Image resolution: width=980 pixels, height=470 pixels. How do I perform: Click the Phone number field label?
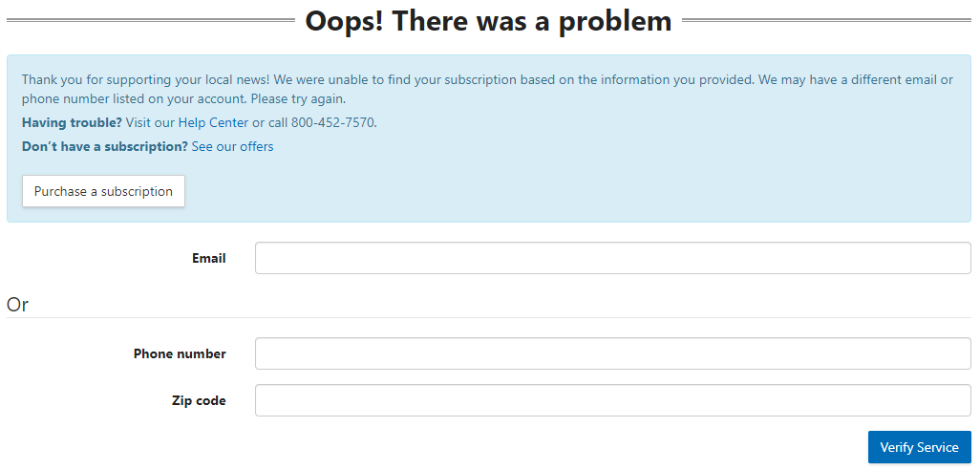tap(180, 353)
